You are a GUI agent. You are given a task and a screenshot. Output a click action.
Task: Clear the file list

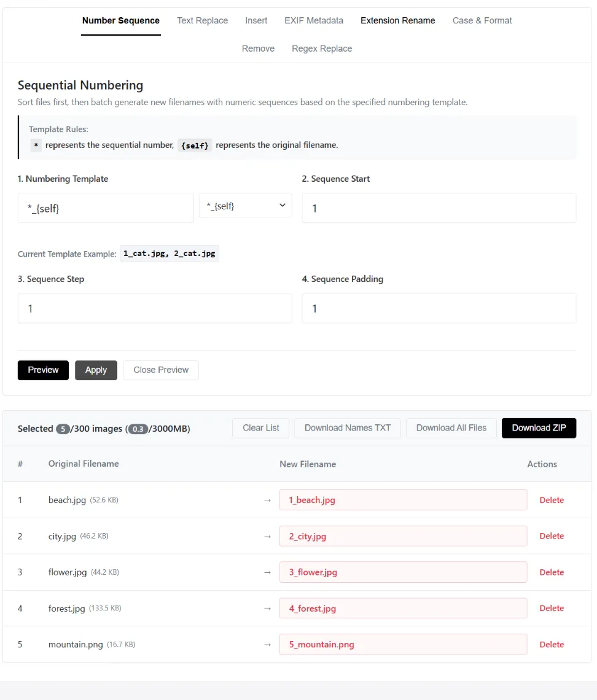point(261,428)
